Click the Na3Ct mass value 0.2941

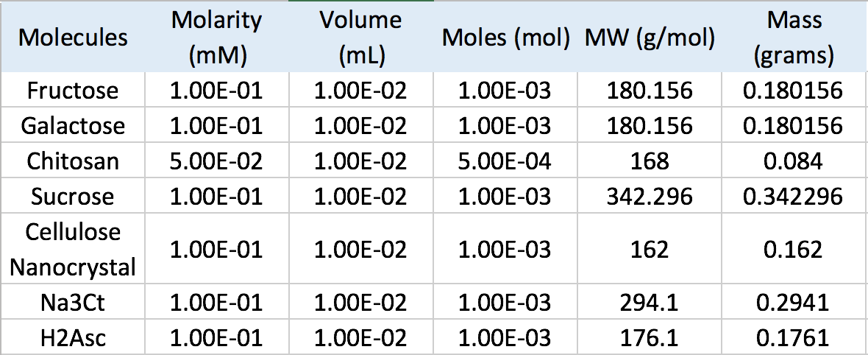(793, 303)
